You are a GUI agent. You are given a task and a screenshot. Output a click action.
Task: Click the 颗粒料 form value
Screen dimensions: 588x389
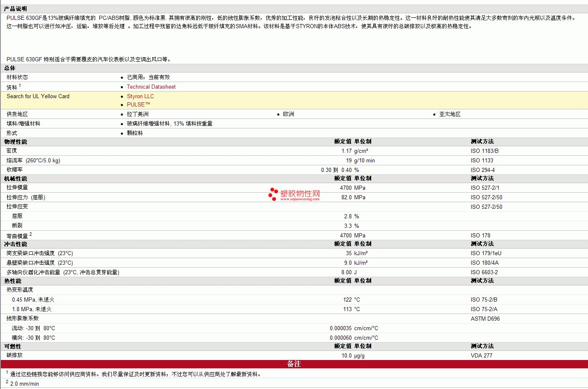tap(135, 133)
